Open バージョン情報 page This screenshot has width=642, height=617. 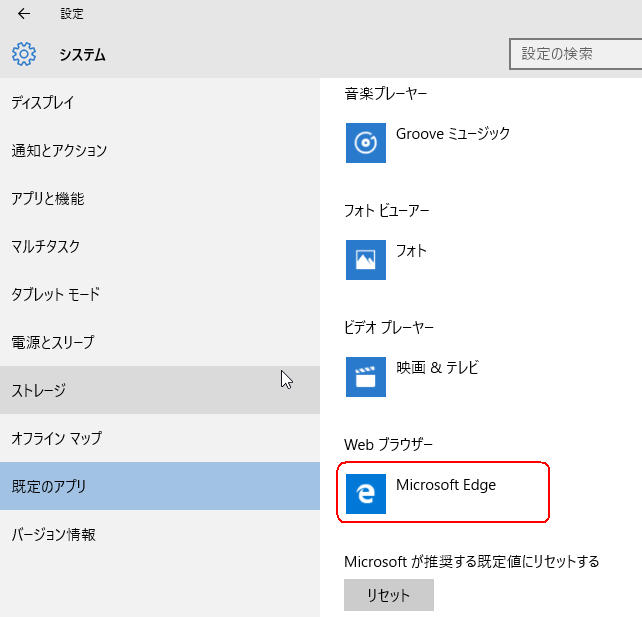tap(160, 534)
